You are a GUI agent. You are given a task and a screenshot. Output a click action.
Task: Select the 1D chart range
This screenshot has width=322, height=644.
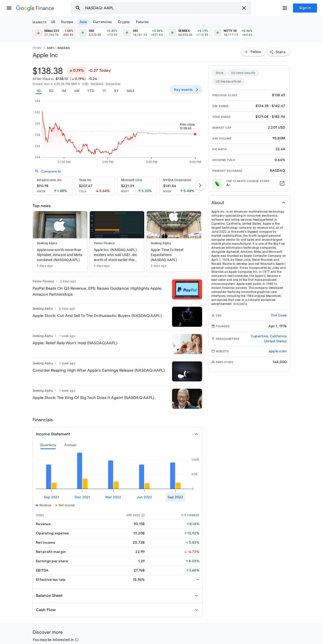point(39,91)
